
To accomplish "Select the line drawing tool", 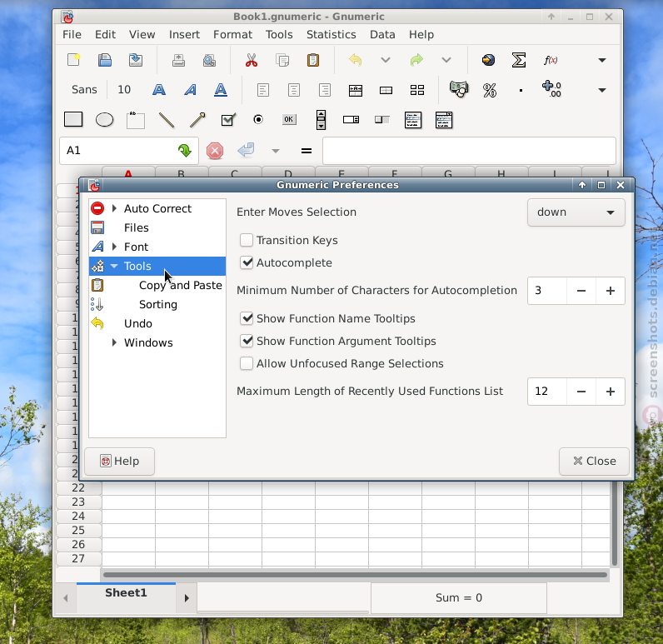I will click(167, 120).
